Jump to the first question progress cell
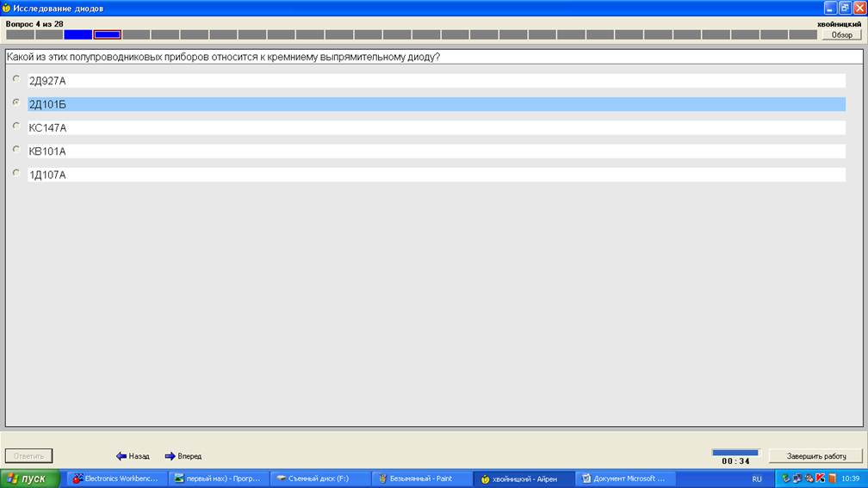868x488 pixels. [21, 34]
